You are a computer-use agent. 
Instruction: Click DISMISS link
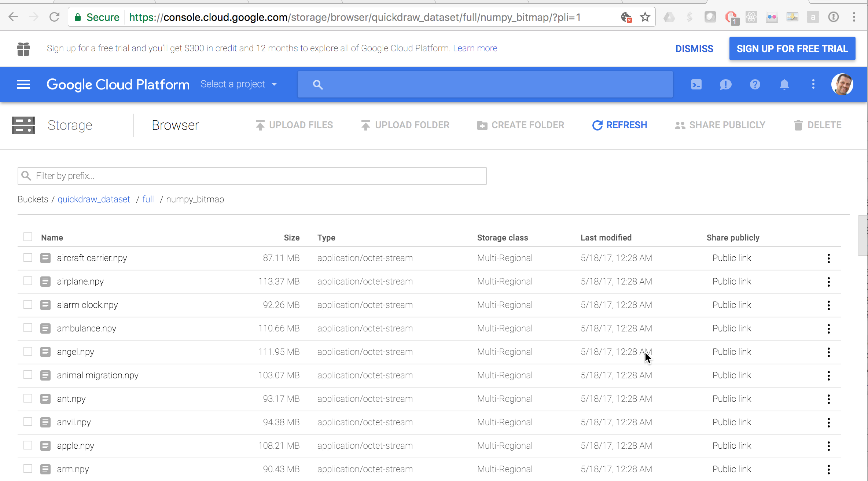(695, 48)
